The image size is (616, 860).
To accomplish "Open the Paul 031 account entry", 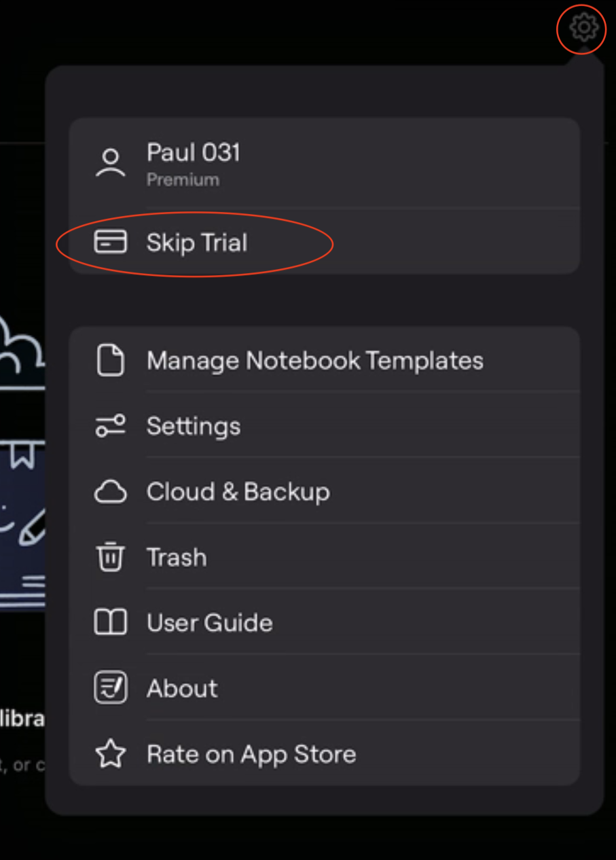I will point(194,153).
